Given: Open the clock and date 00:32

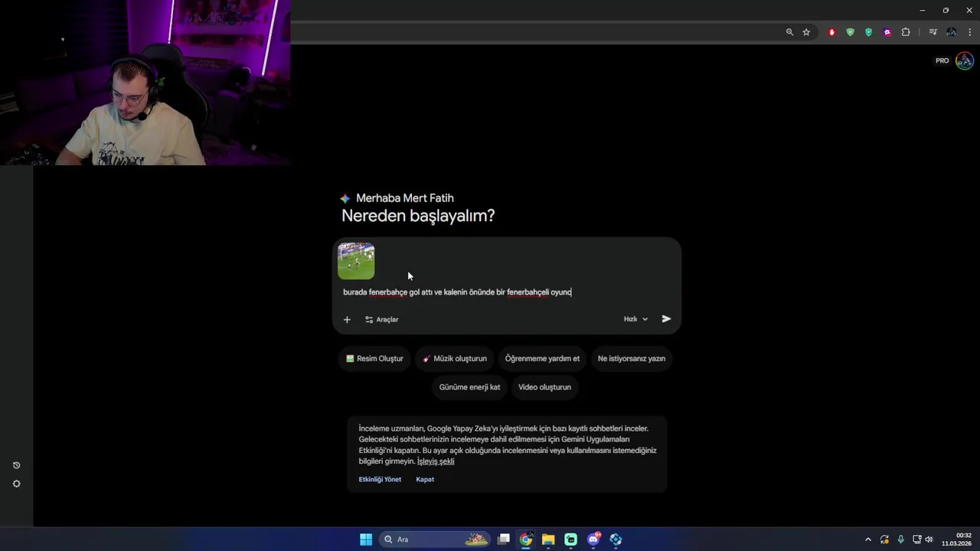Looking at the screenshot, I should coord(957,540).
